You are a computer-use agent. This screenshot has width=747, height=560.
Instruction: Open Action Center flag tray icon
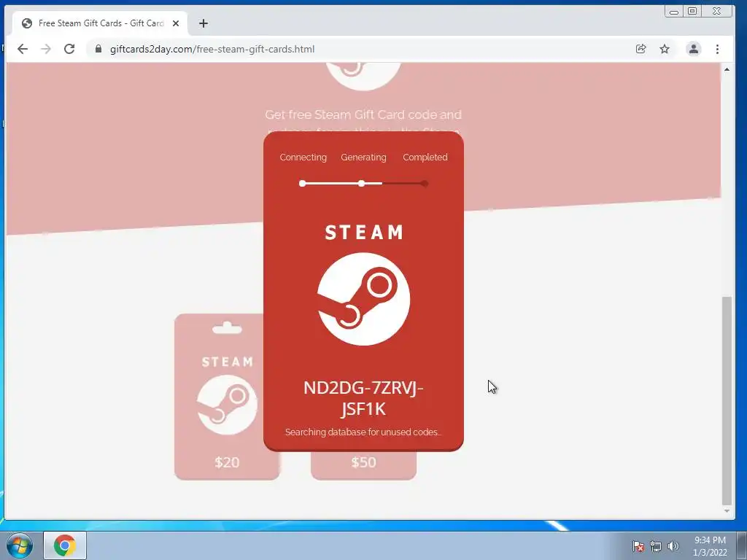tap(638, 546)
